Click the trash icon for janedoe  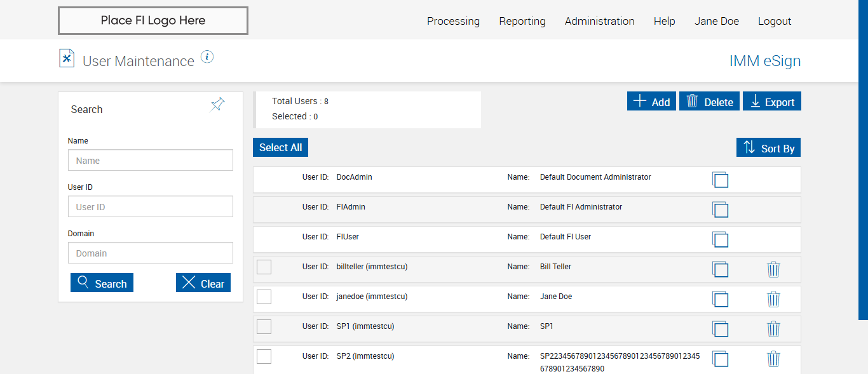coord(773,299)
